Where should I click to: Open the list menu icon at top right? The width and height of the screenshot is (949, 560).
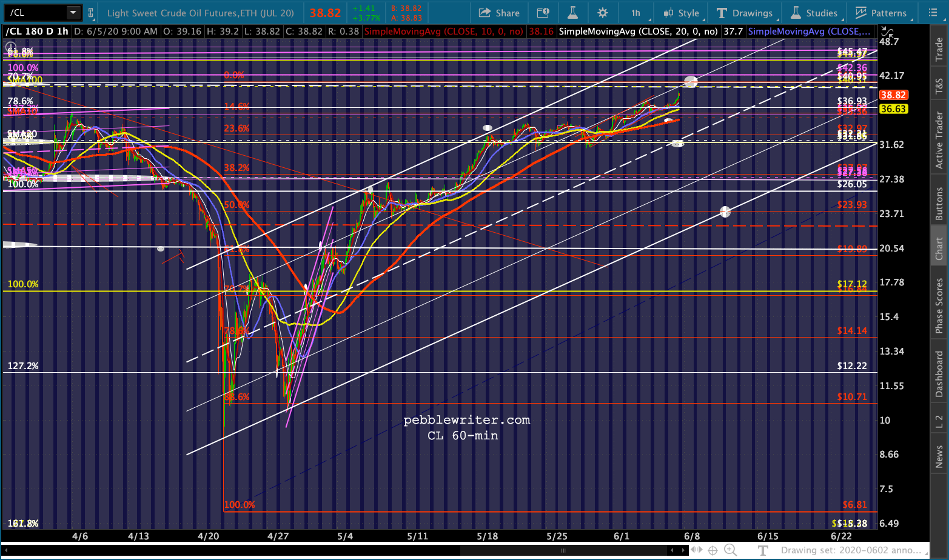click(933, 13)
